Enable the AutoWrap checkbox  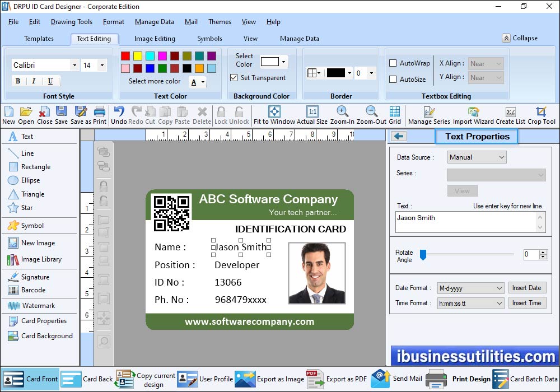click(393, 63)
